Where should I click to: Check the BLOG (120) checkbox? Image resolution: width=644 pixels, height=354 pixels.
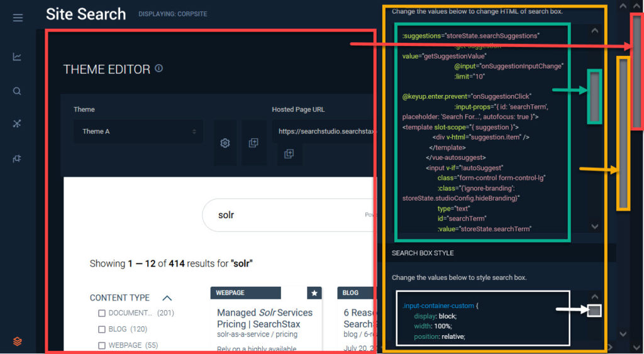click(x=101, y=329)
